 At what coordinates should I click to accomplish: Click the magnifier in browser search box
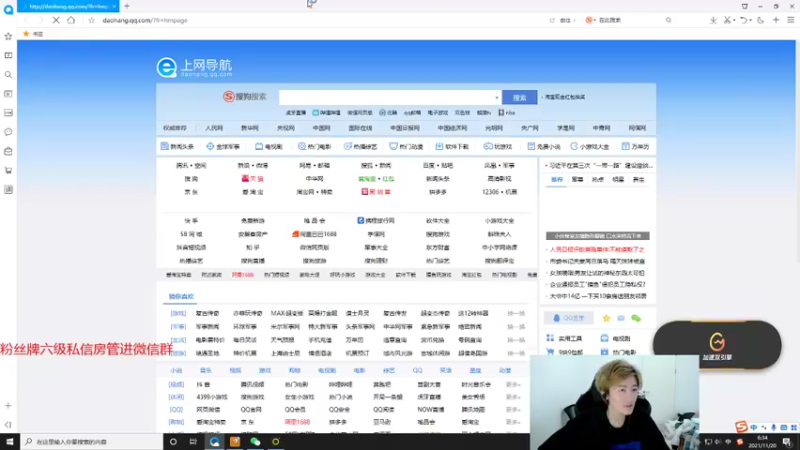pyautogui.click(x=668, y=20)
